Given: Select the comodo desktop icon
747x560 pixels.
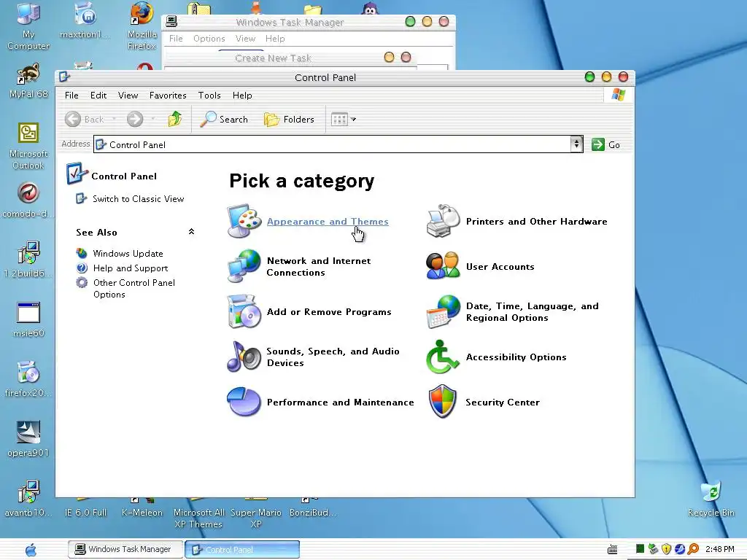Looking at the screenshot, I should pyautogui.click(x=28, y=200).
